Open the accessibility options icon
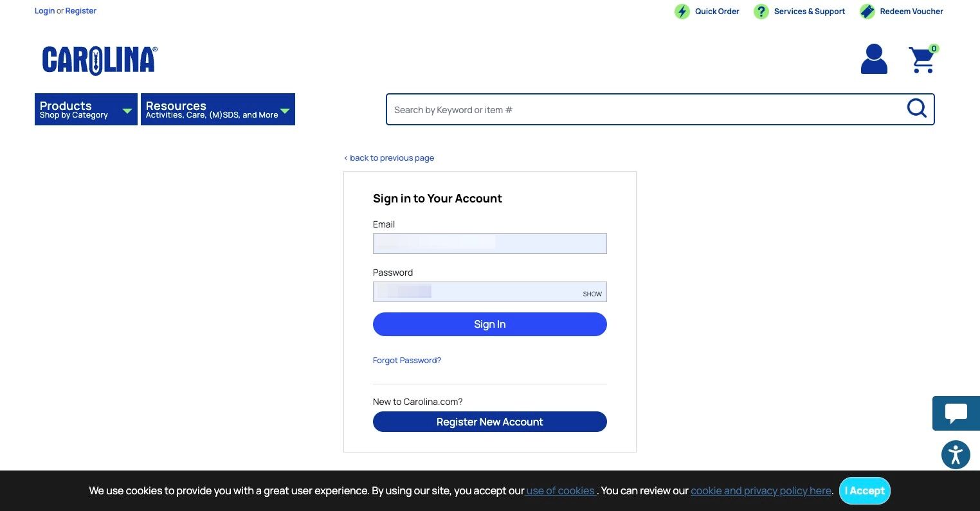 (956, 455)
